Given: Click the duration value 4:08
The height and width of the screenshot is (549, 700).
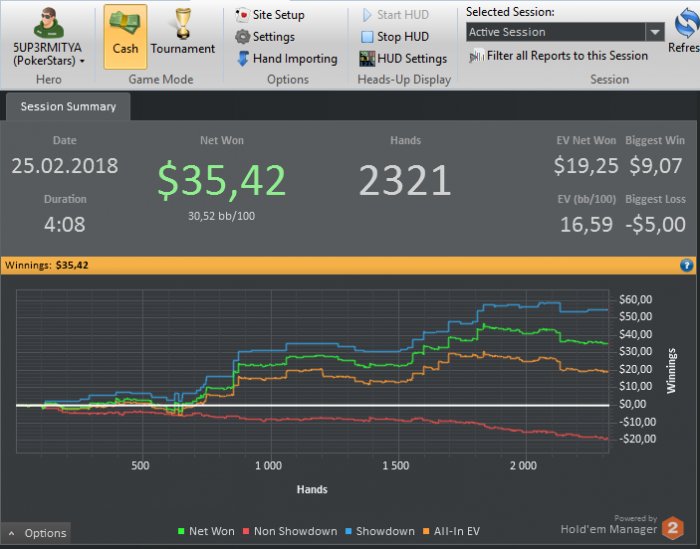Looking at the screenshot, I should pyautogui.click(x=65, y=224).
